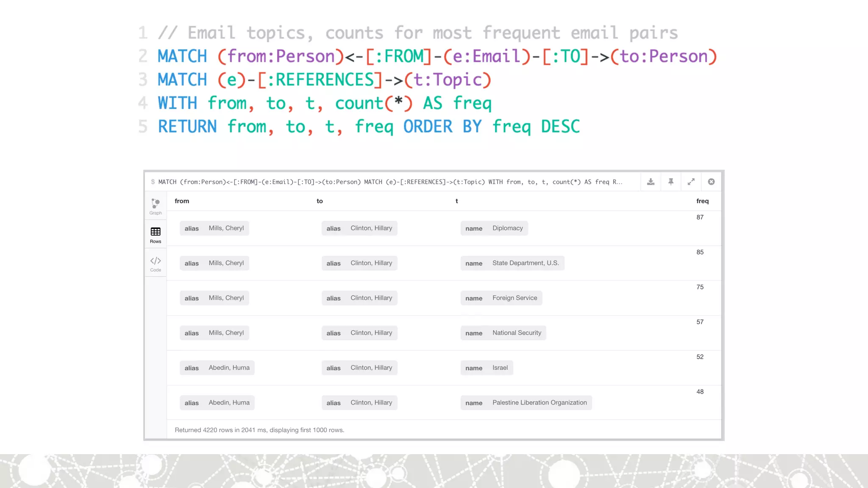Click the 'from' column header

pyautogui.click(x=182, y=201)
